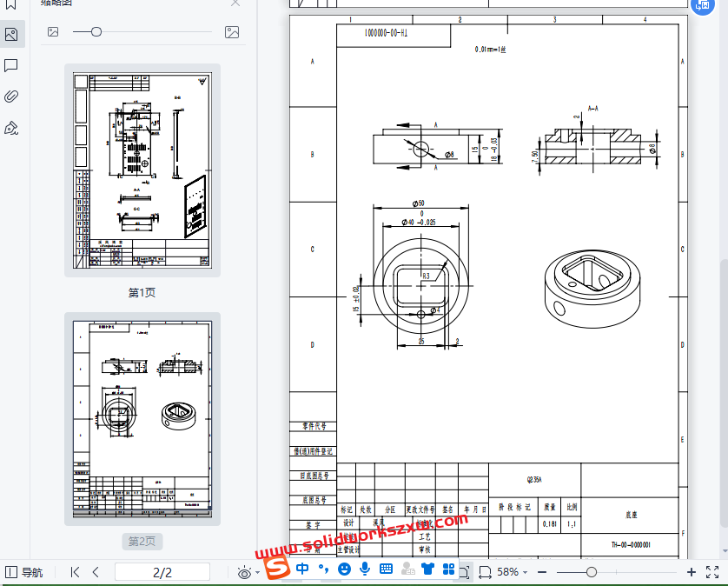This screenshot has width=728, height=586.
Task: Open the comments panel icon
Action: click(11, 65)
